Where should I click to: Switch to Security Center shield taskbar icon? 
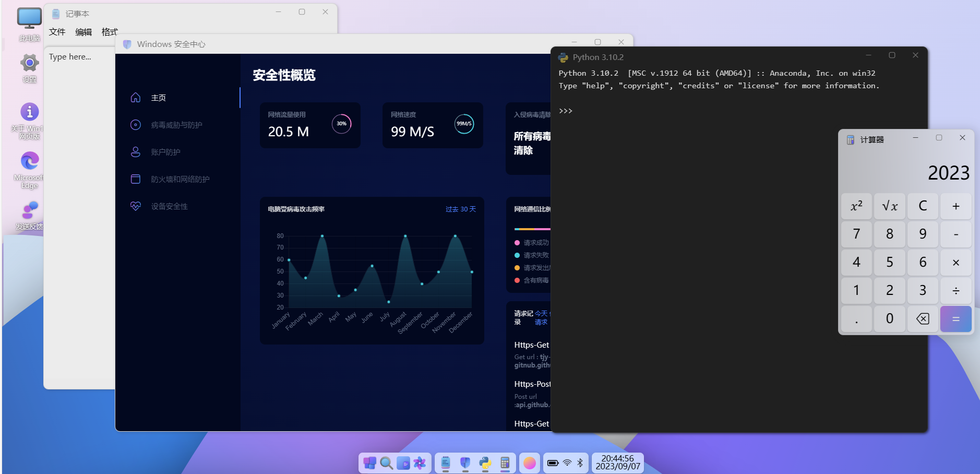coord(465,463)
